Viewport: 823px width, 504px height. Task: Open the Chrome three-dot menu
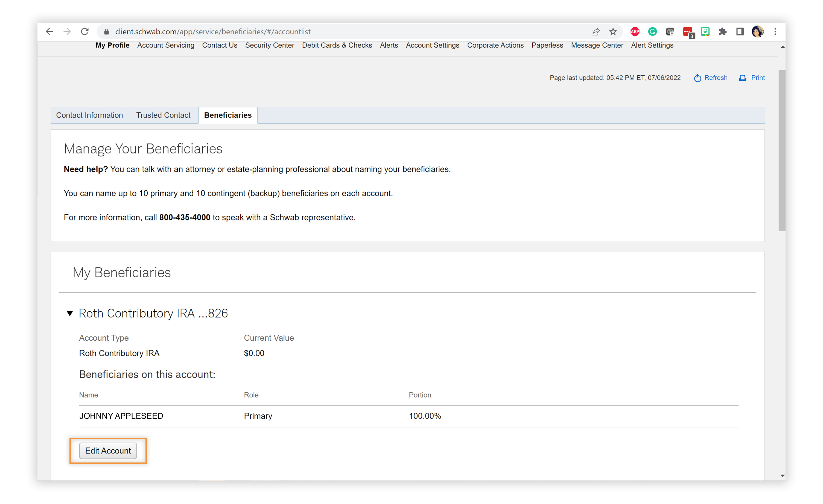(775, 32)
